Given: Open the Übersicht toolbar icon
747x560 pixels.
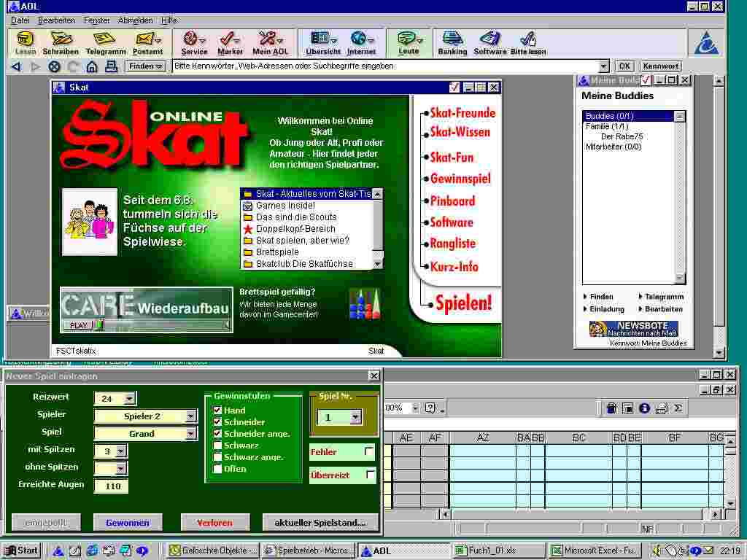Looking at the screenshot, I should coord(323,43).
